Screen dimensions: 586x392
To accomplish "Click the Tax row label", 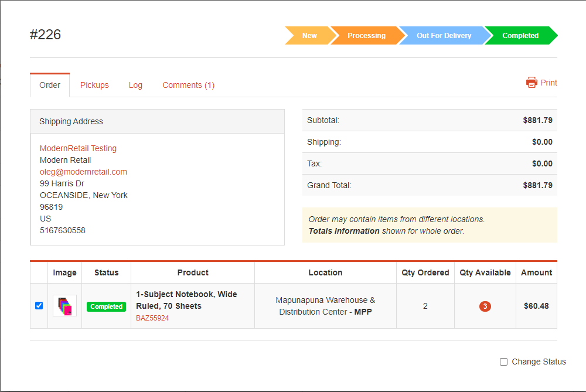I will click(x=314, y=163).
